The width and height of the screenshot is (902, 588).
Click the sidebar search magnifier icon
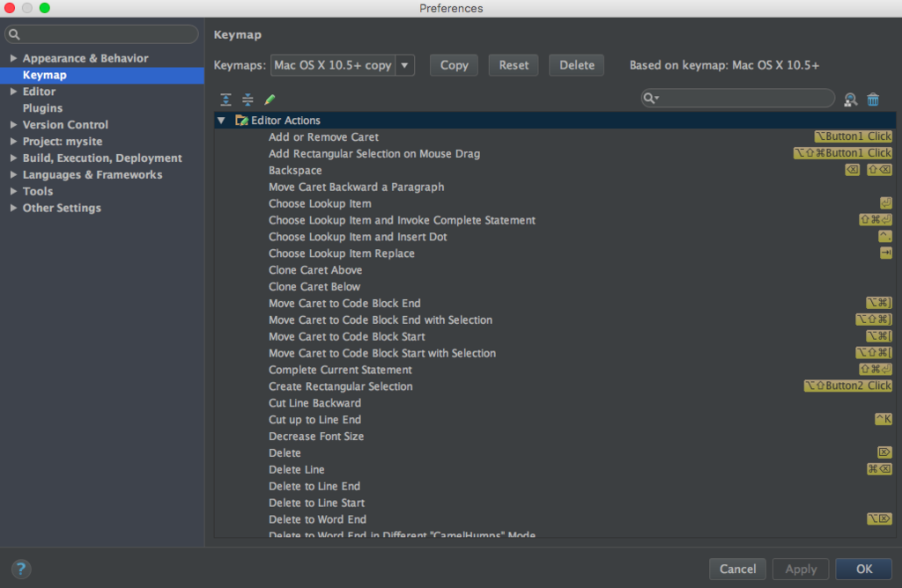click(x=14, y=34)
